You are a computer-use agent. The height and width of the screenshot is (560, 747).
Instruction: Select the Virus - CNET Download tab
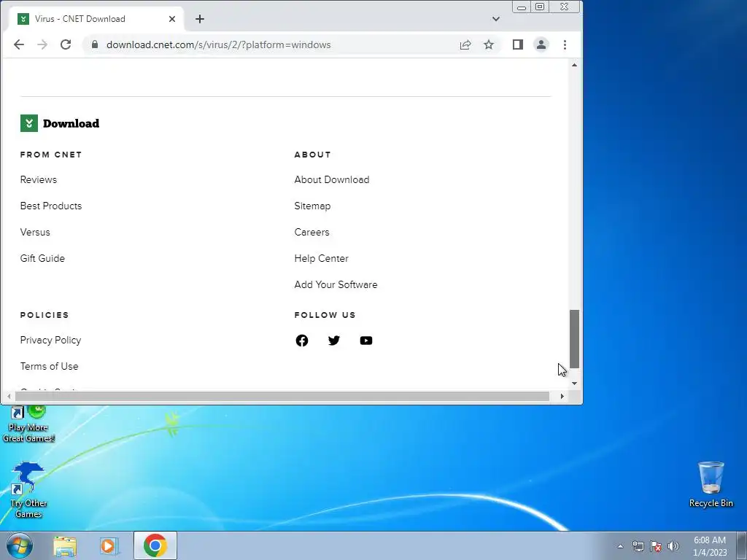[96, 19]
